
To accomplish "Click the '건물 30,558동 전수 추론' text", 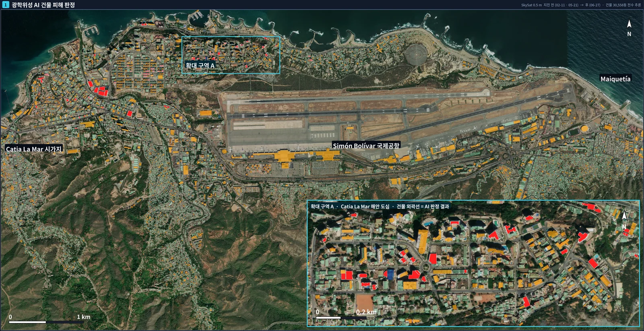I will click(x=623, y=5).
